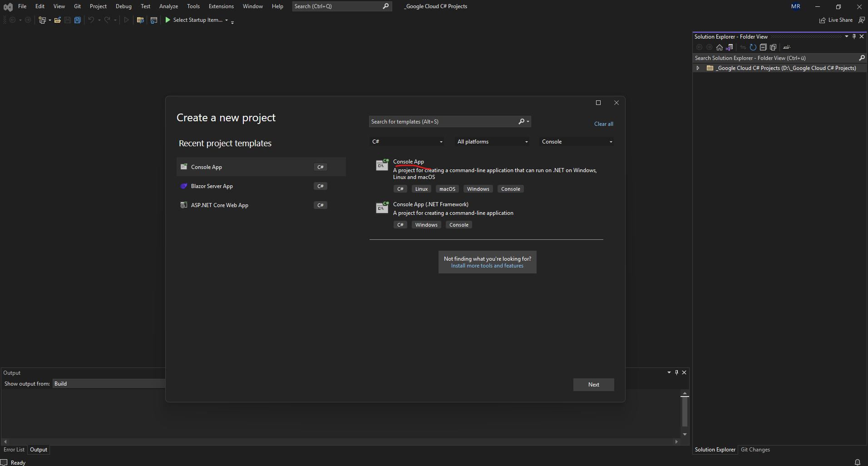Screen dimensions: 868x466
Task: Open the All platforms filter dropdown
Action: (492, 142)
